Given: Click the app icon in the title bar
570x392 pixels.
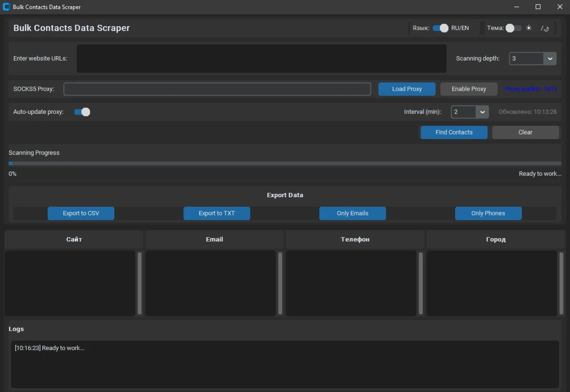Looking at the screenshot, I should pyautogui.click(x=7, y=7).
